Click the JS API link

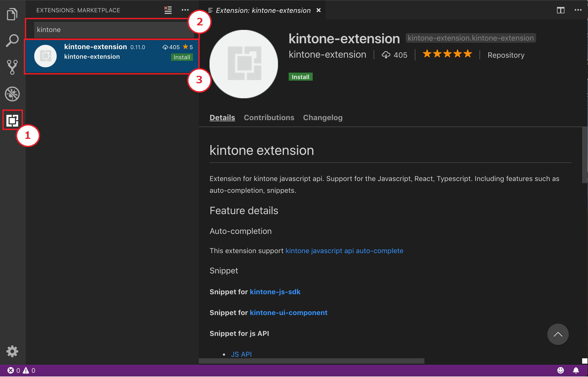pos(241,354)
